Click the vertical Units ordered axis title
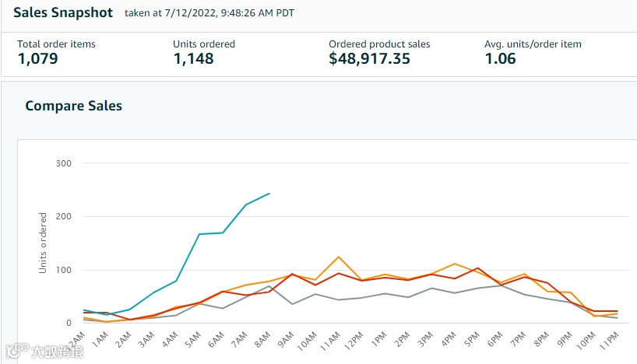Viewport: 637px width, 364px height. (x=44, y=242)
